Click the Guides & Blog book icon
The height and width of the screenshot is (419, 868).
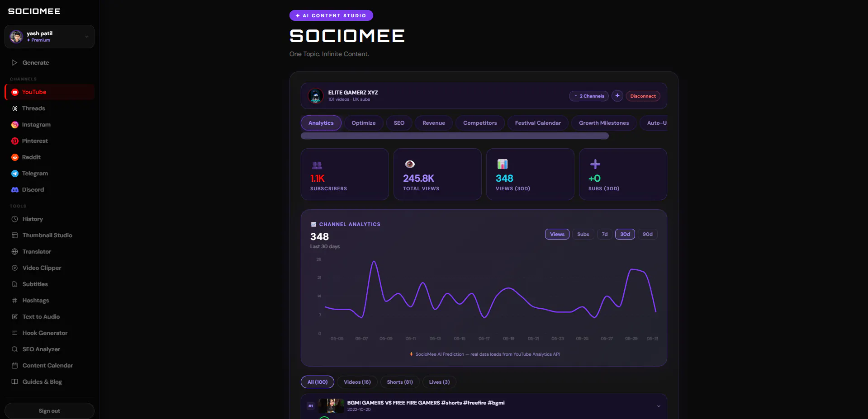[14, 382]
